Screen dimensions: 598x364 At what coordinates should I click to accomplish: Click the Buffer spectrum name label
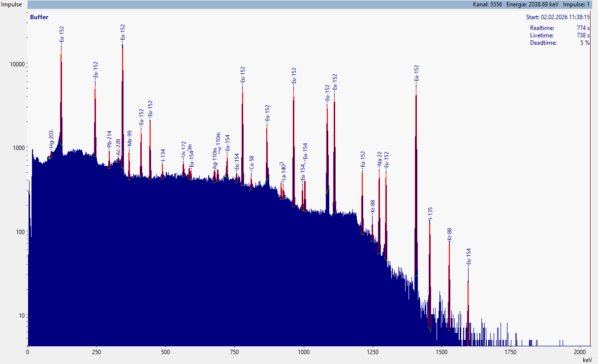[39, 17]
